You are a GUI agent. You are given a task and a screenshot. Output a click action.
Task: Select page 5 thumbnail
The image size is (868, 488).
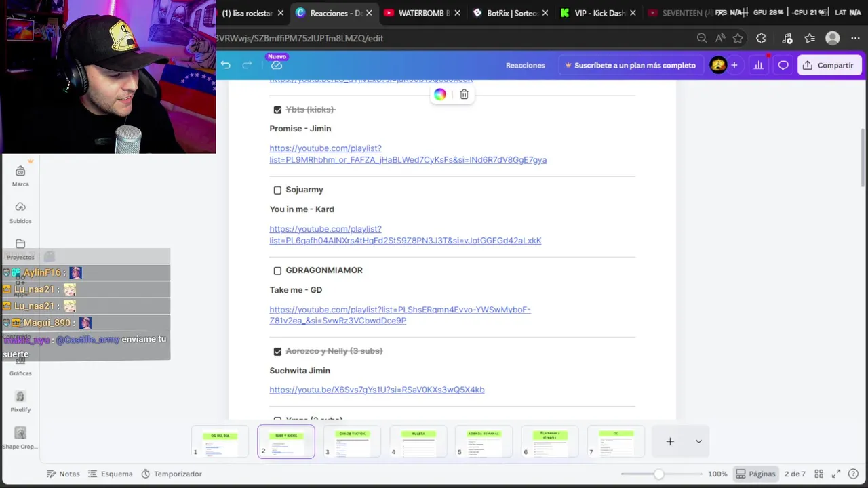click(x=484, y=442)
